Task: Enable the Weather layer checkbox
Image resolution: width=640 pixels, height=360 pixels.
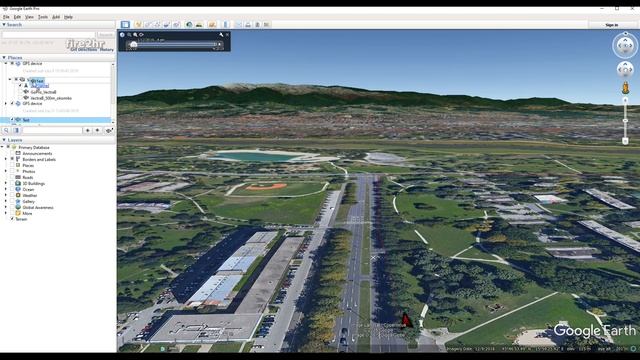Action: [x=12, y=196]
